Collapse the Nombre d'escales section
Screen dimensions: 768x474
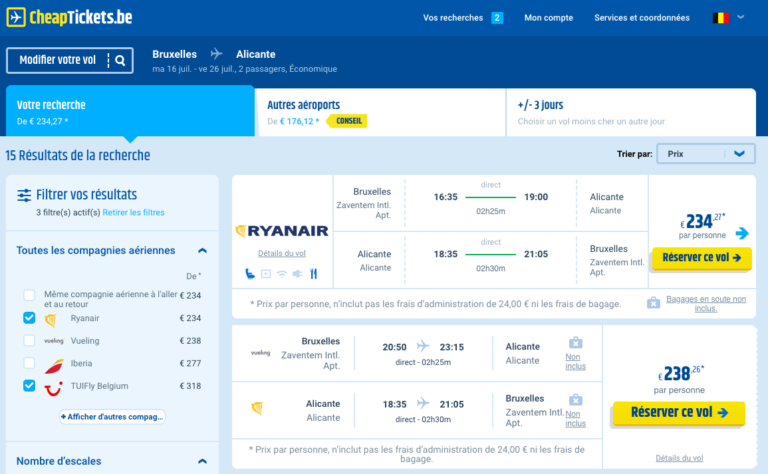tap(202, 461)
